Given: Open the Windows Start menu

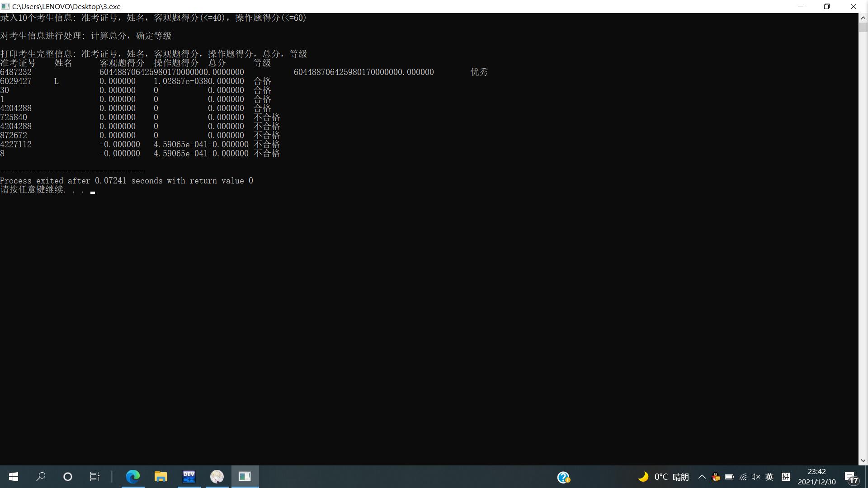Looking at the screenshot, I should click(x=14, y=477).
